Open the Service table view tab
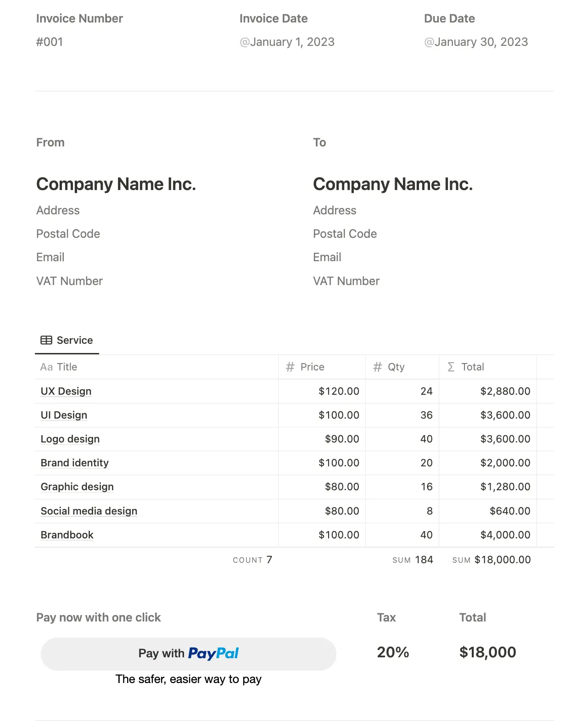This screenshot has height=728, width=581. point(67,341)
